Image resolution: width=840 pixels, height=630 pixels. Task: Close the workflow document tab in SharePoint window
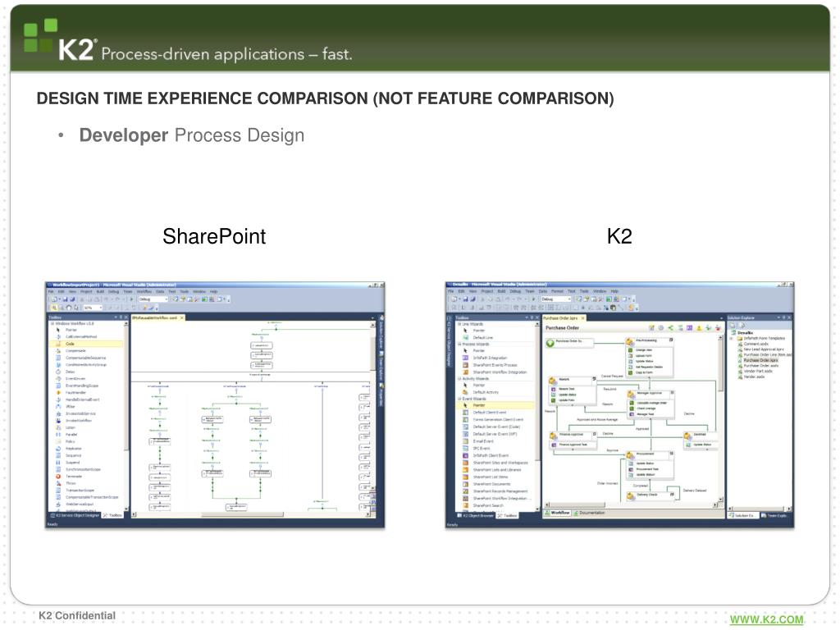[x=181, y=317]
